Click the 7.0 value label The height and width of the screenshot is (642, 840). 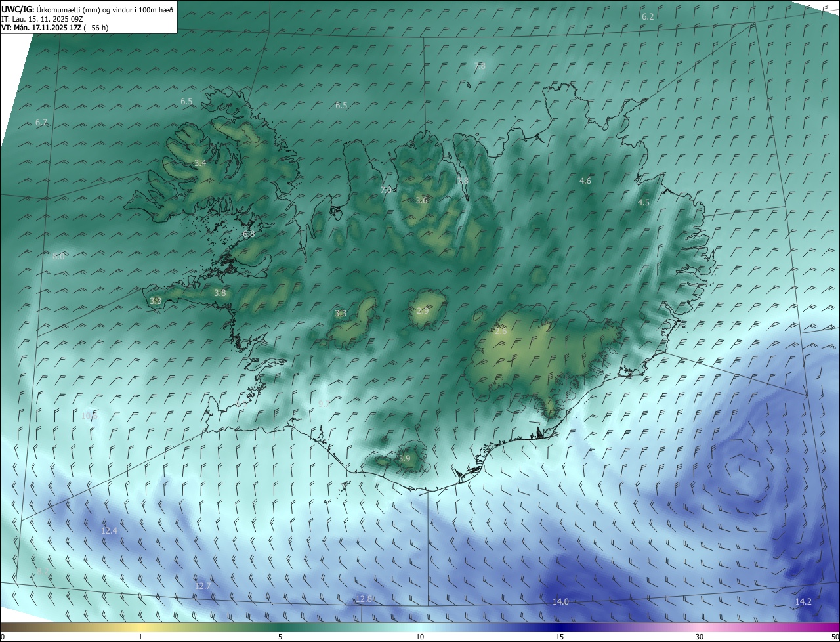(387, 190)
